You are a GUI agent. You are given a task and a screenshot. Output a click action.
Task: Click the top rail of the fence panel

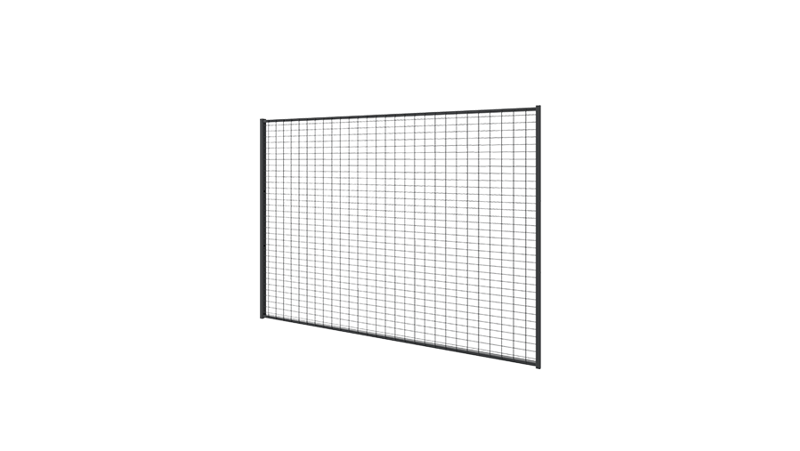click(400, 114)
